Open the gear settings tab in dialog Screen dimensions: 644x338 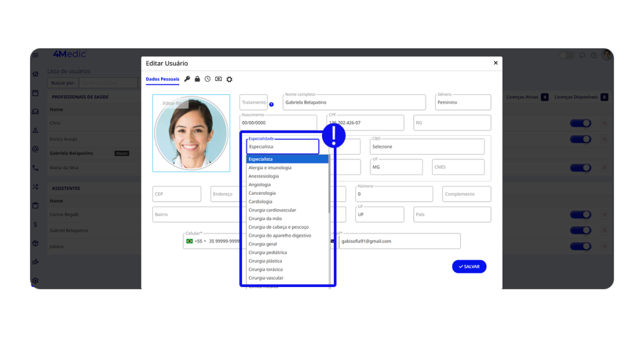229,79
